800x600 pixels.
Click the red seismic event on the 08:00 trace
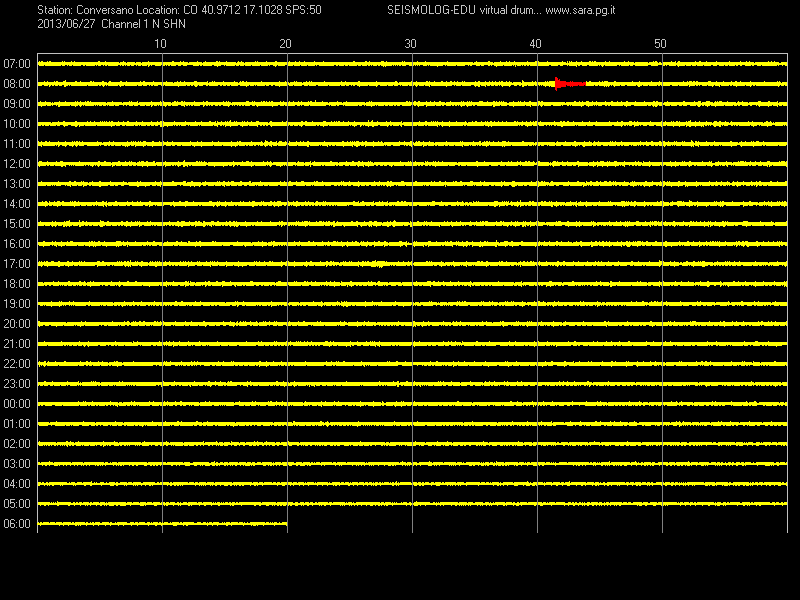(x=570, y=84)
